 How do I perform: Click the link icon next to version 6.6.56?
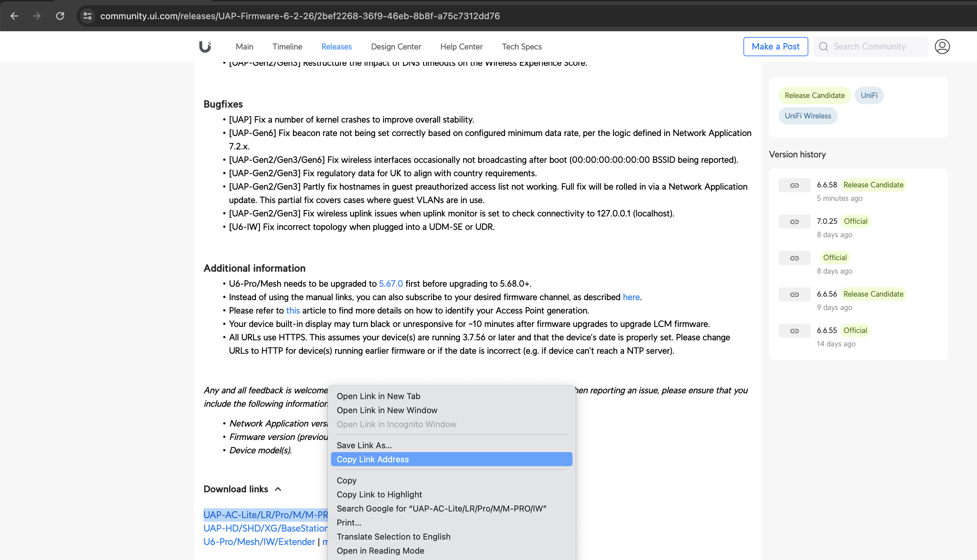794,294
